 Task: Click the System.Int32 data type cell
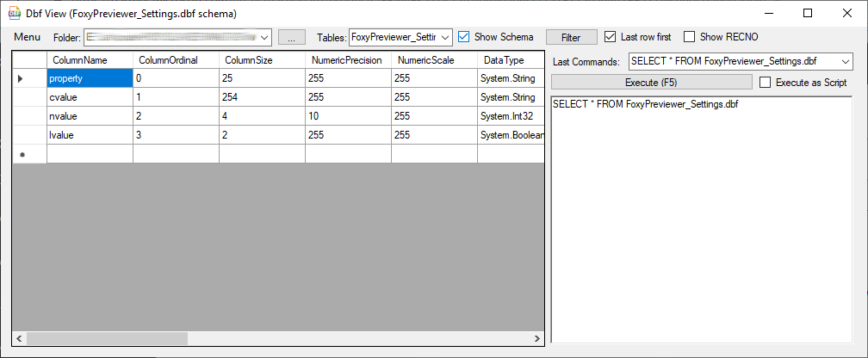pos(511,116)
